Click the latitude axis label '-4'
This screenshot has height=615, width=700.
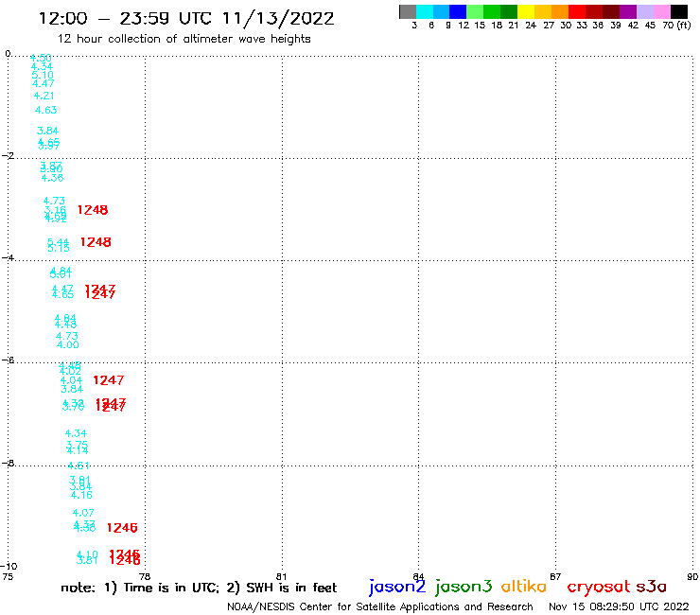tap(8, 257)
